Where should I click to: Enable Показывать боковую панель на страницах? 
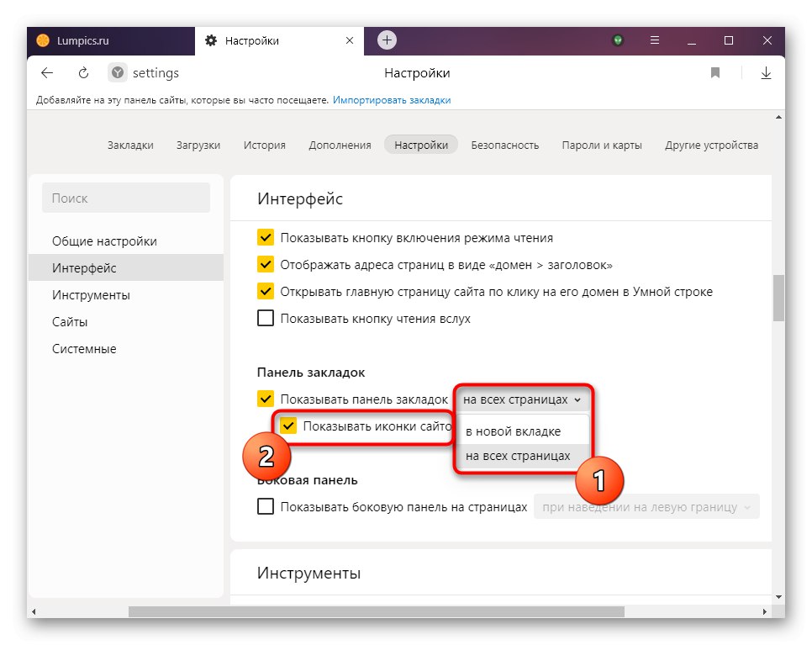pyautogui.click(x=266, y=506)
